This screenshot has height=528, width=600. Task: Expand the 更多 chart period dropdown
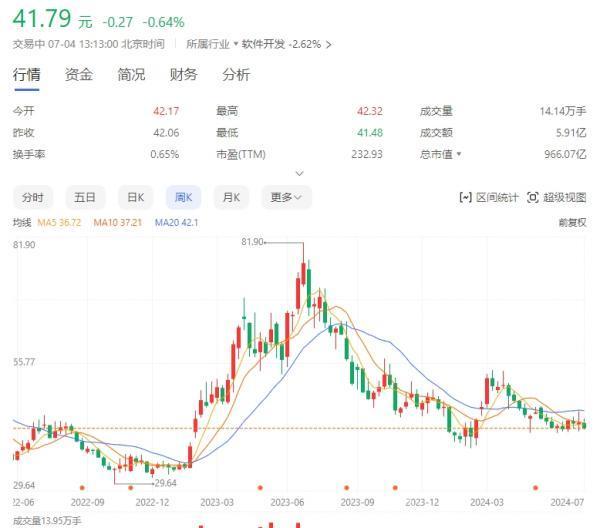click(286, 197)
